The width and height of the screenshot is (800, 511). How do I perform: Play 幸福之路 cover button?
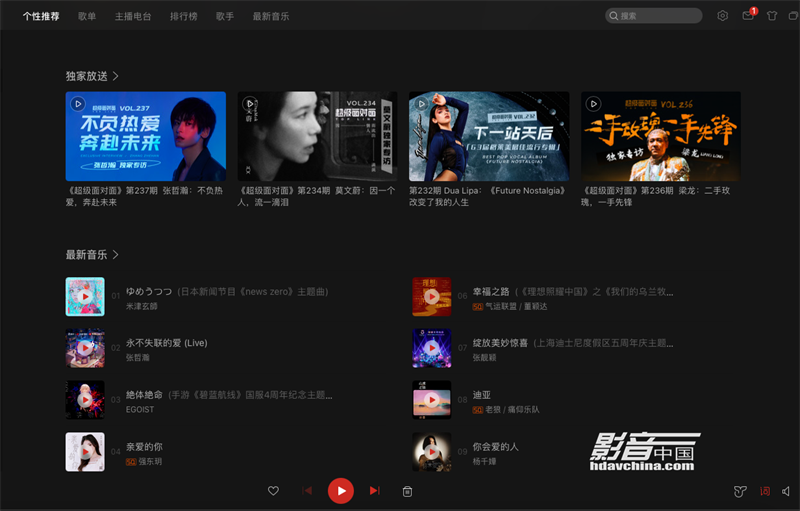tap(432, 297)
